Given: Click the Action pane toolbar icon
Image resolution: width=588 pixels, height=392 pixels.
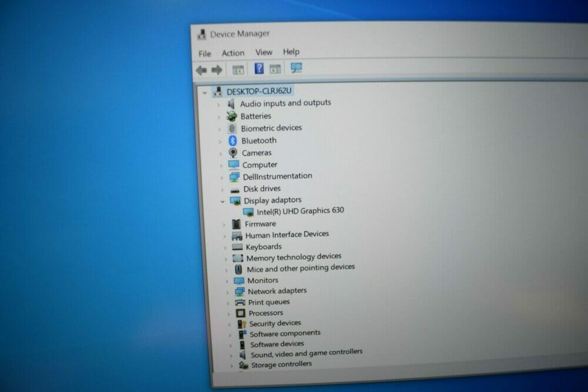Looking at the screenshot, I should tap(275, 69).
